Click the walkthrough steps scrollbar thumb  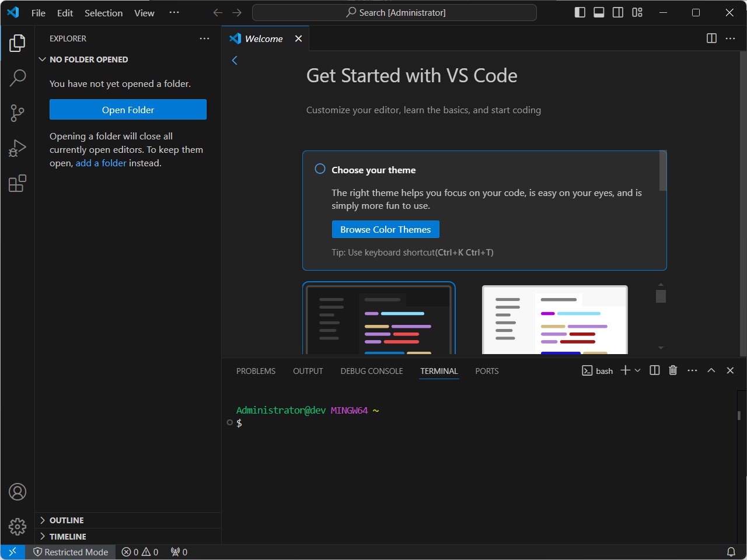[663, 170]
